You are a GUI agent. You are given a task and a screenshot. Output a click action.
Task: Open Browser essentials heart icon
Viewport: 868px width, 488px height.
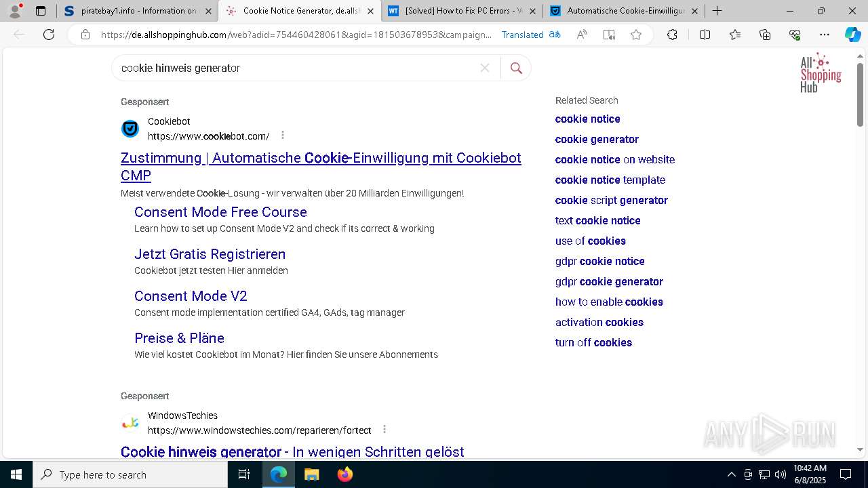[x=795, y=35]
